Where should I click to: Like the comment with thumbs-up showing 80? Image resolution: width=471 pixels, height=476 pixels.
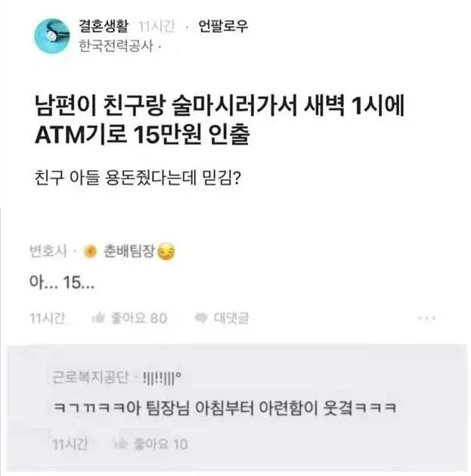(98, 318)
